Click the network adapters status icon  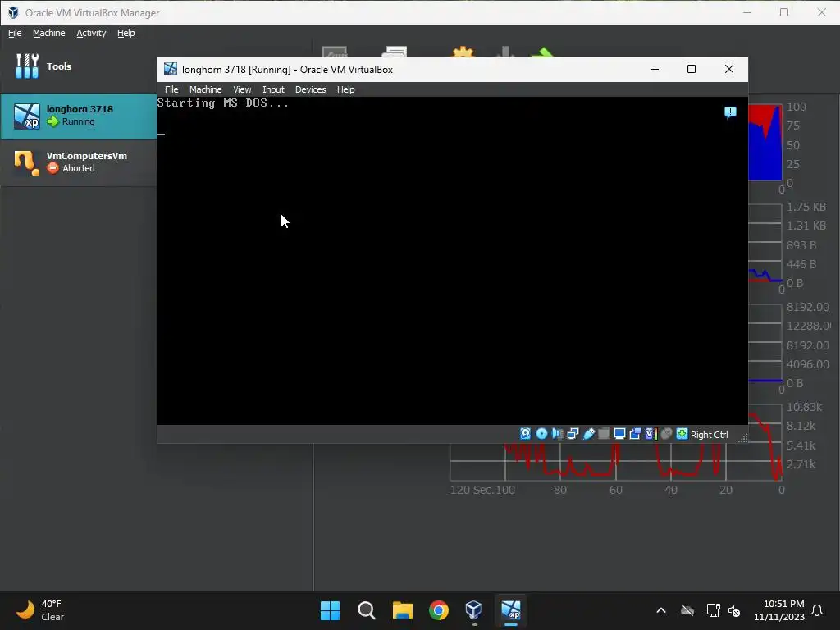coord(573,433)
